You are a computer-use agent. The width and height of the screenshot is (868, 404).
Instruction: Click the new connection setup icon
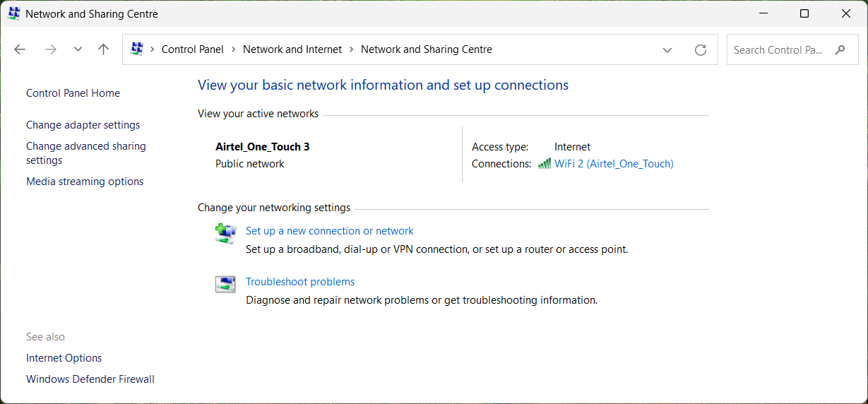pos(225,233)
